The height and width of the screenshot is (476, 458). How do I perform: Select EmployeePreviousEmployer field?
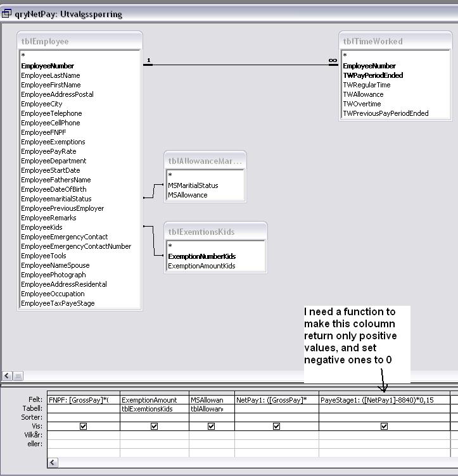(x=80, y=208)
